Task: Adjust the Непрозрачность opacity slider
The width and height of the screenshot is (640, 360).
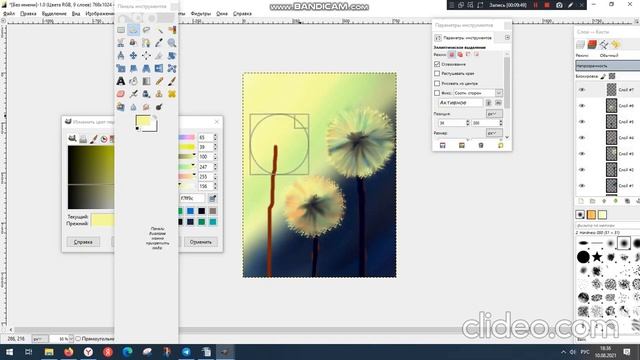Action: 608,65
